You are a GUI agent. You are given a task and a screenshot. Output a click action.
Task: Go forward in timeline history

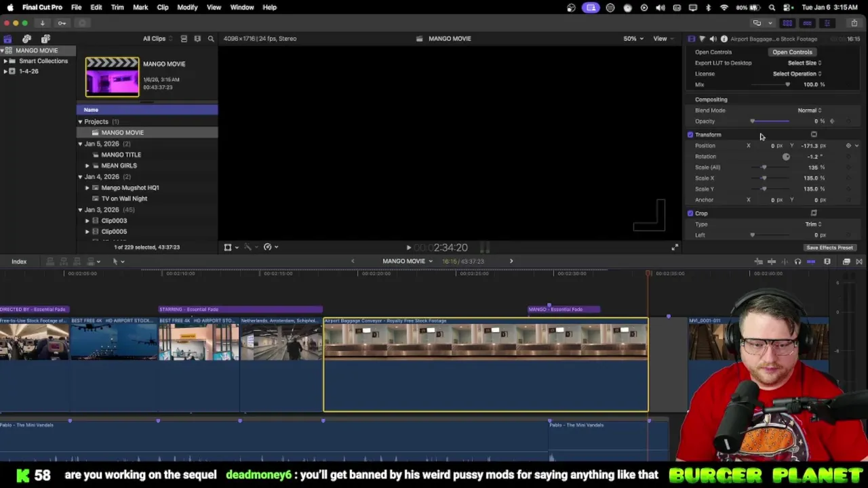coord(511,261)
